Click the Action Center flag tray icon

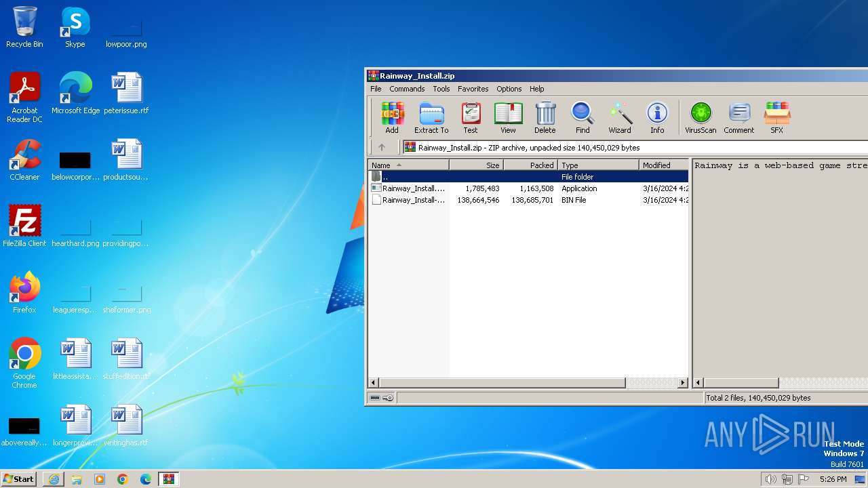pos(804,479)
